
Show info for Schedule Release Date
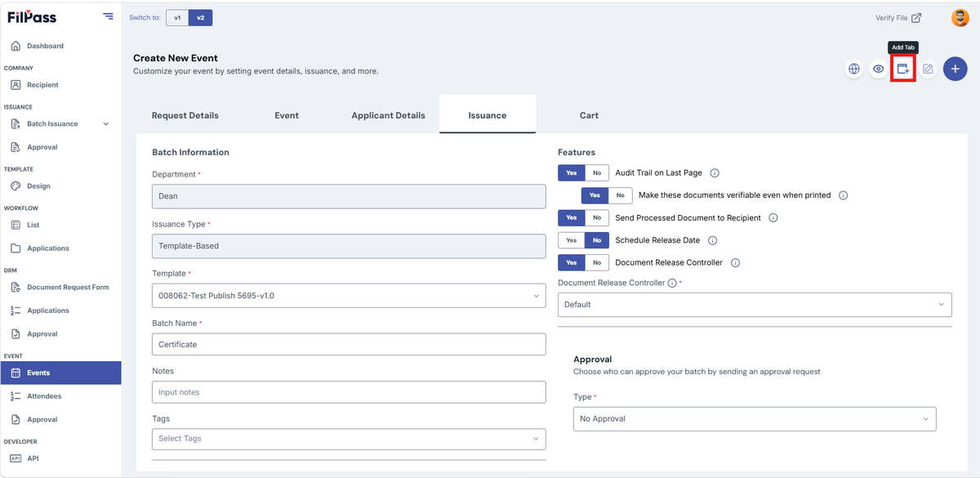(x=713, y=240)
